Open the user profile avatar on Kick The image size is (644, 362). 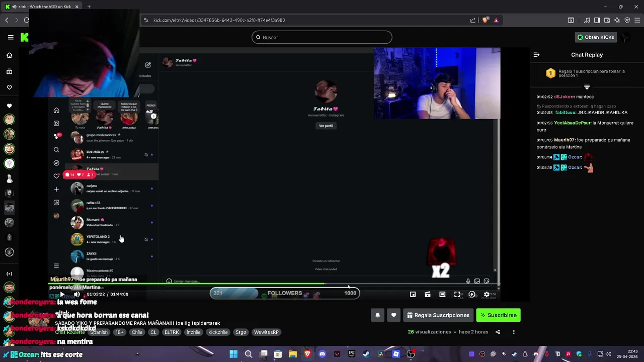tap(625, 37)
